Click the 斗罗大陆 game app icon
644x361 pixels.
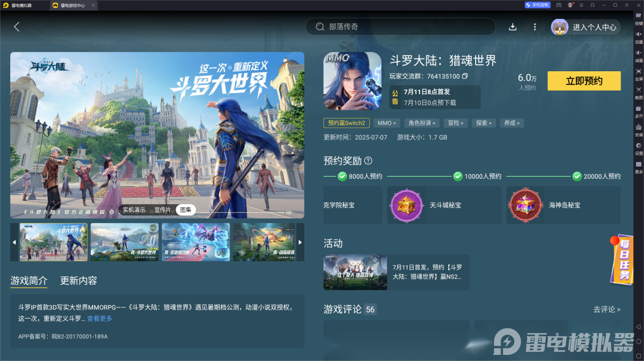pos(352,81)
